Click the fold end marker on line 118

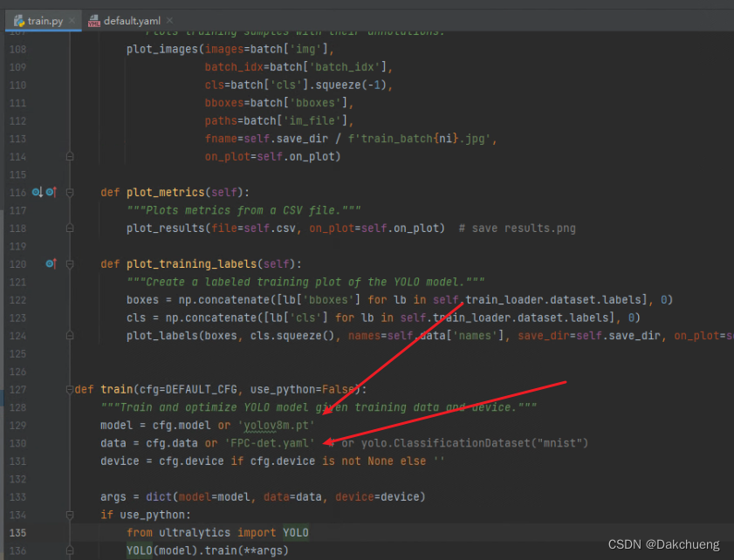(x=70, y=228)
